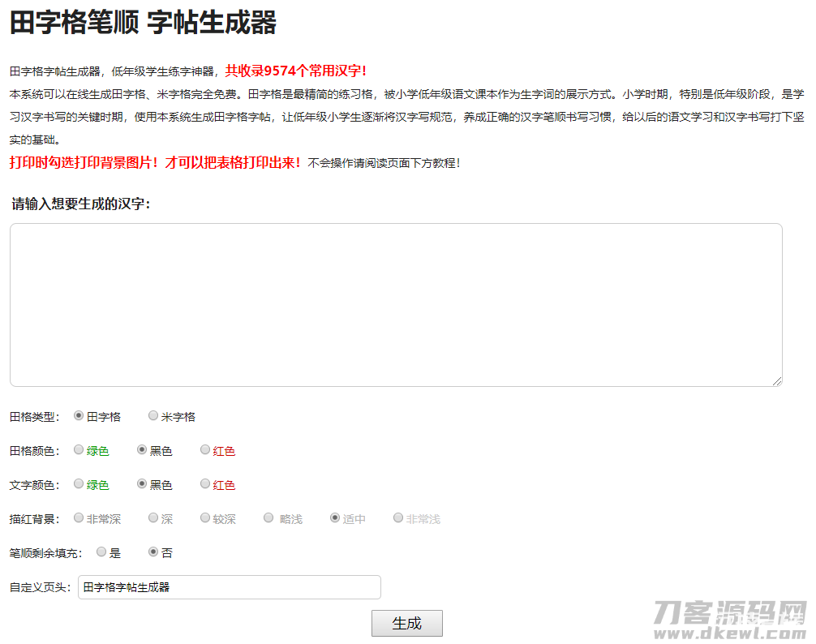Set 描红背景 to 非常深
Screen dimensions: 816x644
[x=79, y=518]
